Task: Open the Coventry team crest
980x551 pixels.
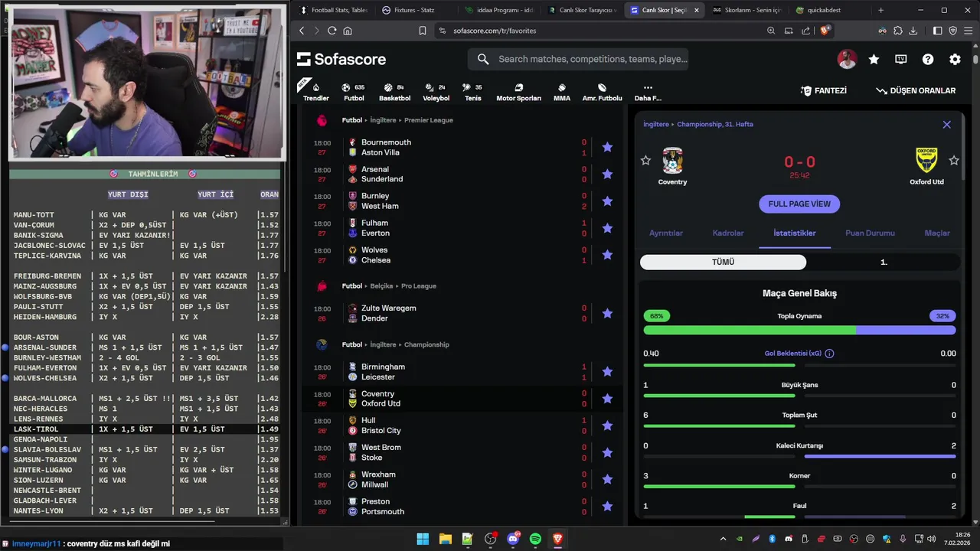Action: click(672, 161)
